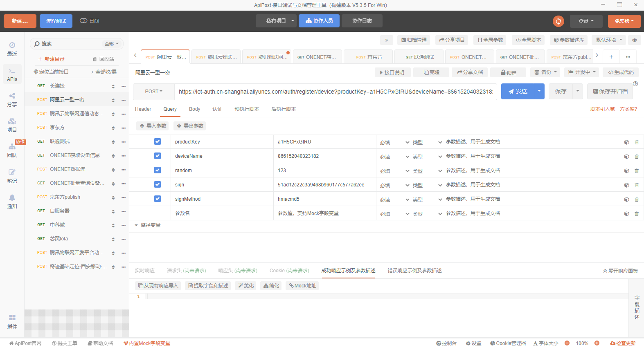The image size is (644, 352).
Task: Delete the signMethod parameter row
Action: pos(637,200)
